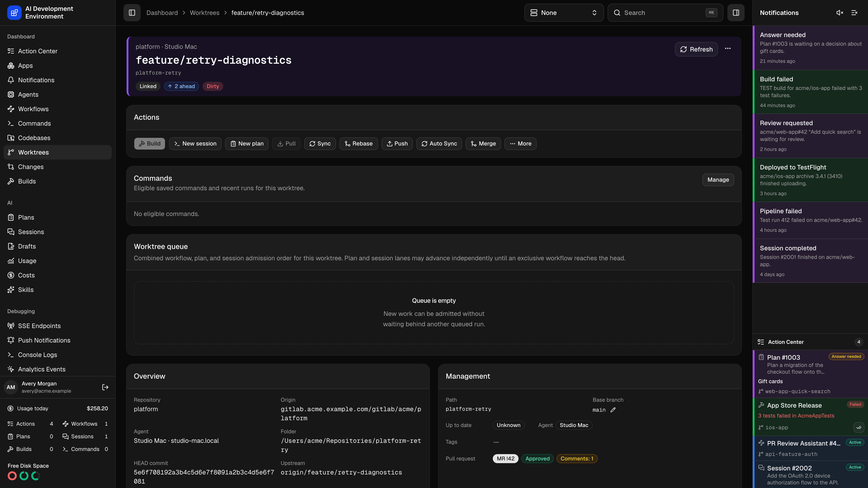Open Changes sidebar item
Viewport: 868px width, 488px height.
pos(58,167)
